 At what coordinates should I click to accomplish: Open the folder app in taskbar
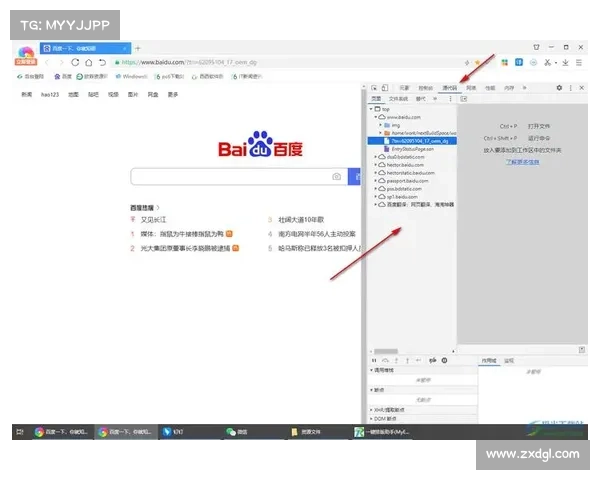[x=305, y=432]
